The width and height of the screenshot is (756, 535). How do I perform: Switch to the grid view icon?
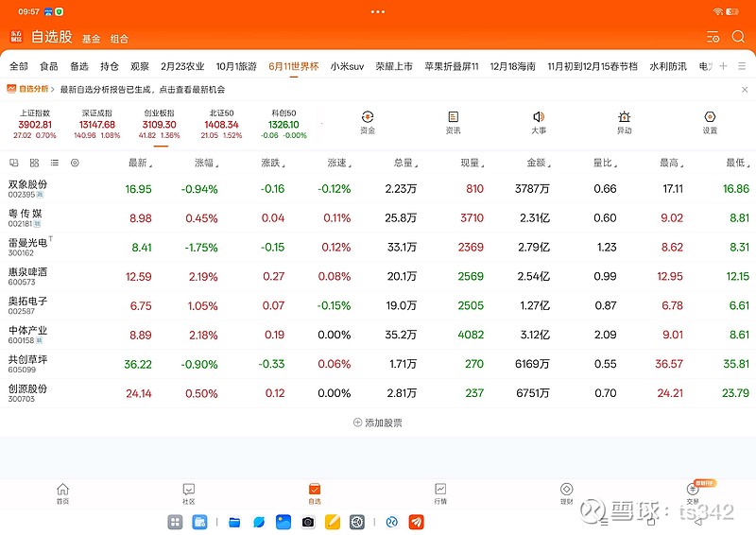click(x=34, y=164)
